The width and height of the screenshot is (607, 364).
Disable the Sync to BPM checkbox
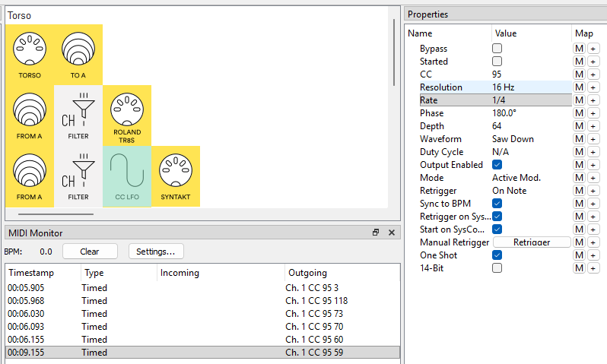(x=497, y=204)
